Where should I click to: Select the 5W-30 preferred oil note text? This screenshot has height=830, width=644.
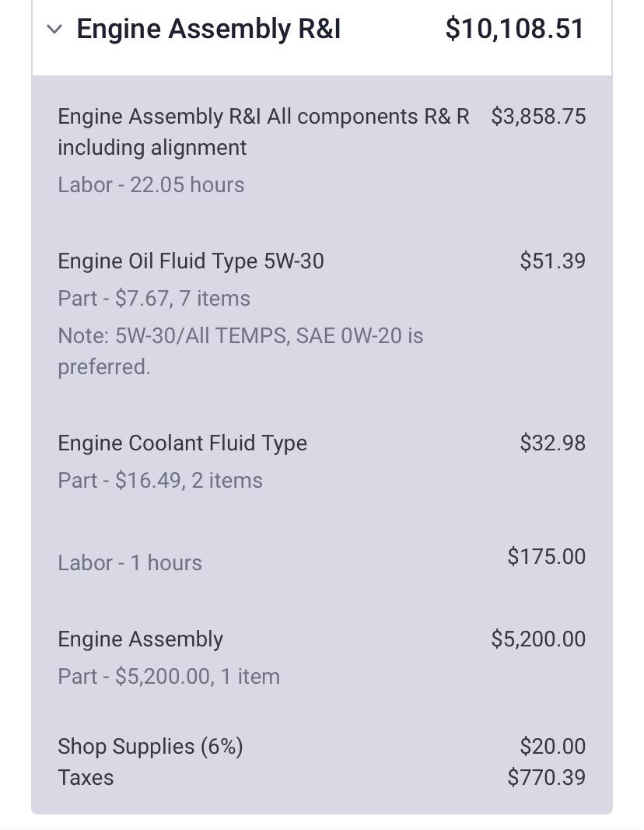pyautogui.click(x=240, y=352)
